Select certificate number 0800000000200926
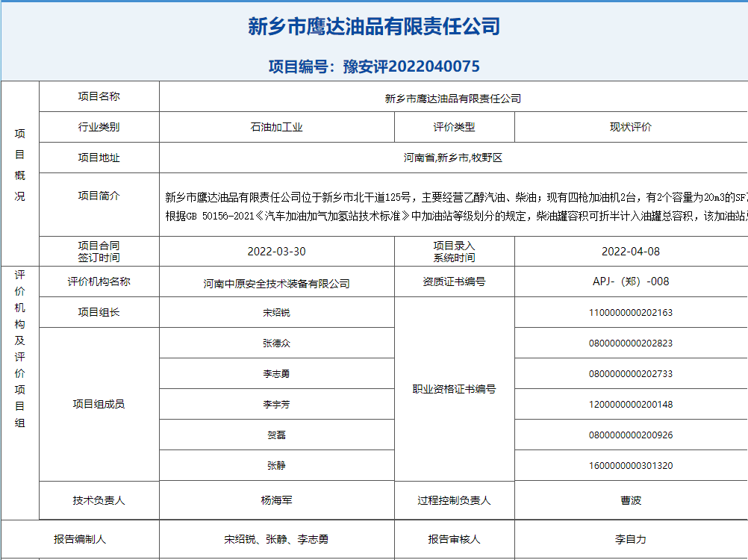This screenshot has height=560, width=748. click(x=631, y=435)
